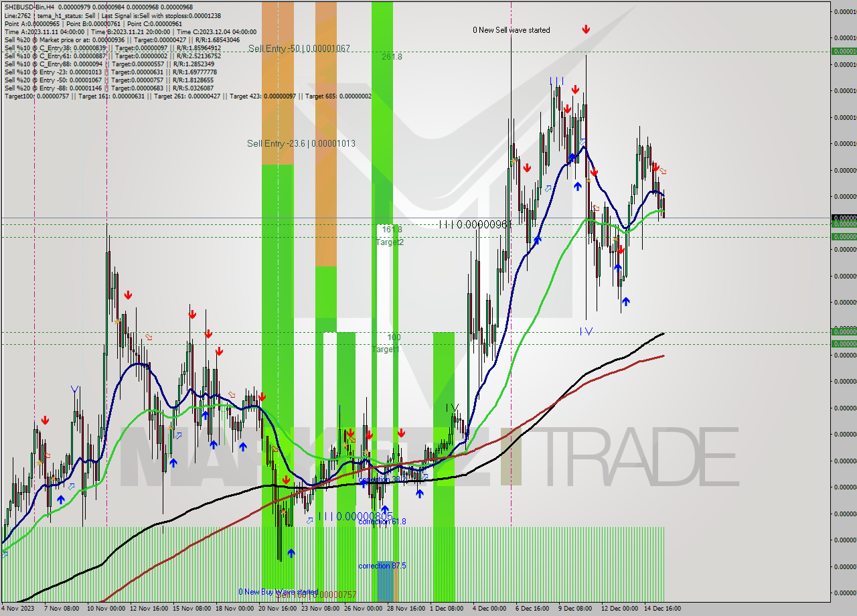857x616 pixels.
Task: Click the 'Sell %10 @ C_Entry61' row
Action: pyautogui.click(x=112, y=56)
